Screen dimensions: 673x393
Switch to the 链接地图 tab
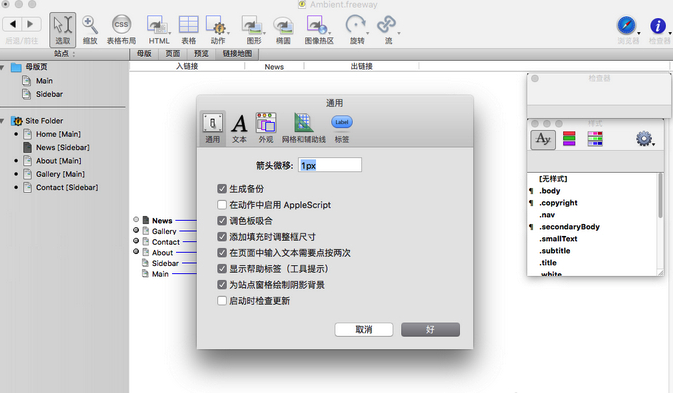click(x=237, y=54)
